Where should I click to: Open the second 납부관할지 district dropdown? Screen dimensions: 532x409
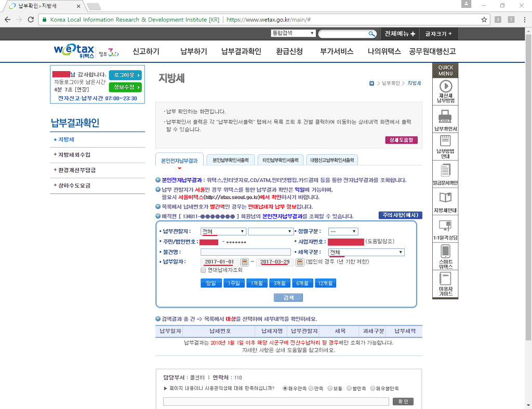270,231
